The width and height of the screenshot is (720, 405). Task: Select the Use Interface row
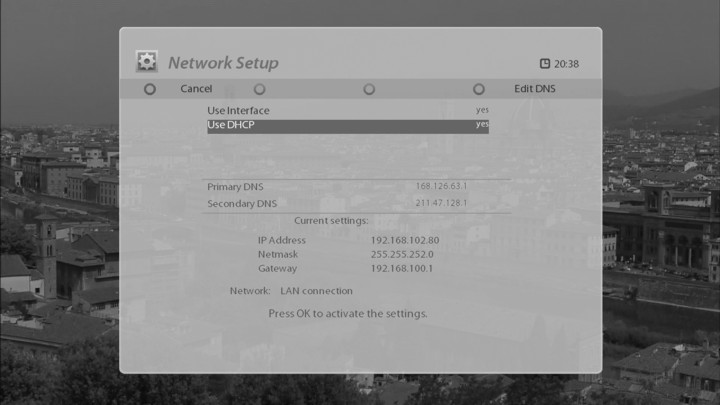point(348,111)
